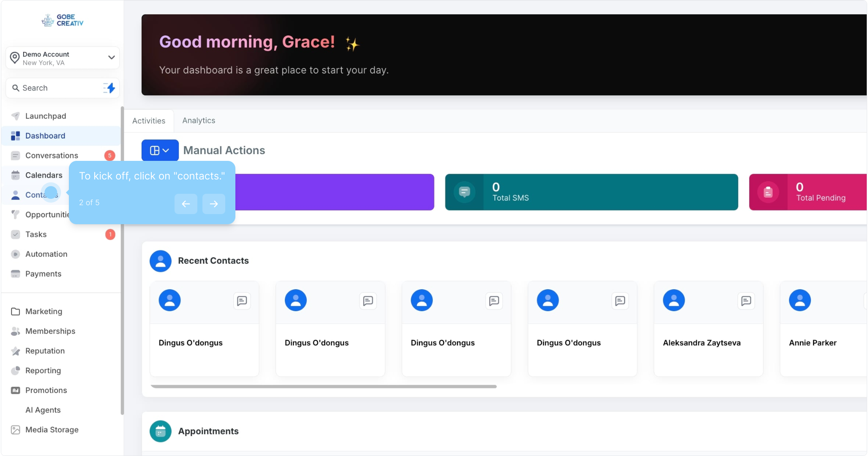This screenshot has height=456, width=868.
Task: Click message icon on first Dingus card
Action: click(x=242, y=301)
